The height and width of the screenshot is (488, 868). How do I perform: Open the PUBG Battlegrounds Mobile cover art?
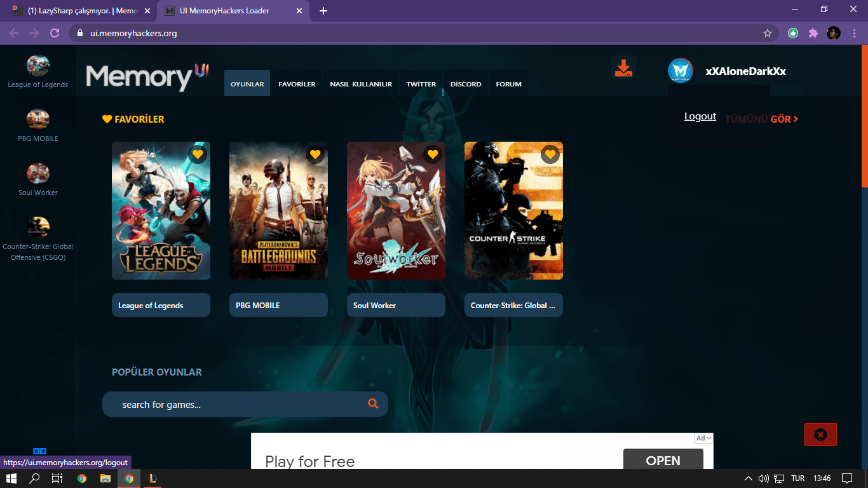click(278, 210)
